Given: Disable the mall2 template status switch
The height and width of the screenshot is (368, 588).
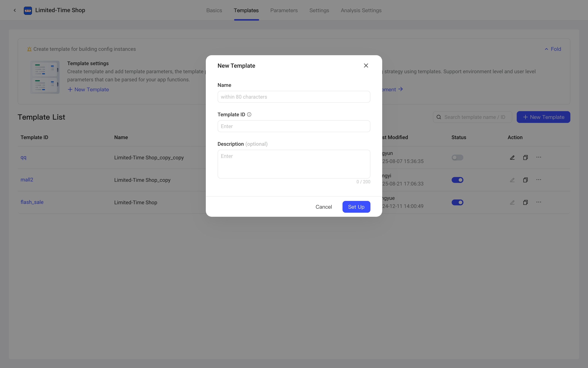Looking at the screenshot, I should click(457, 180).
